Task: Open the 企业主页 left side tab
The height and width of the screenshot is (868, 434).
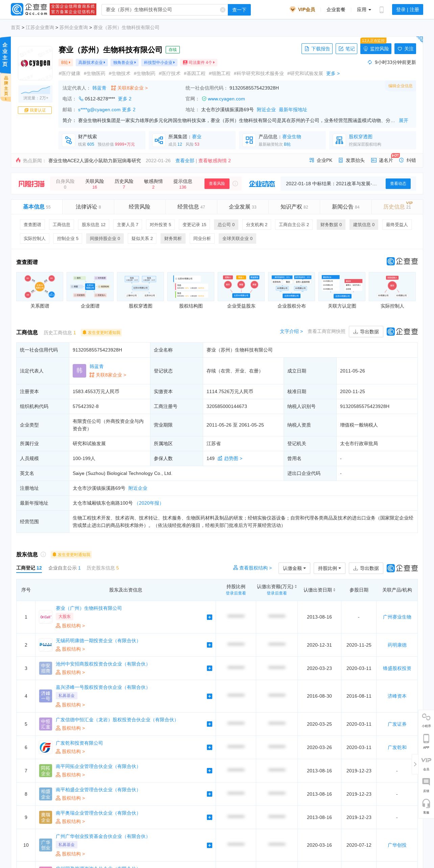Action: coord(5,55)
